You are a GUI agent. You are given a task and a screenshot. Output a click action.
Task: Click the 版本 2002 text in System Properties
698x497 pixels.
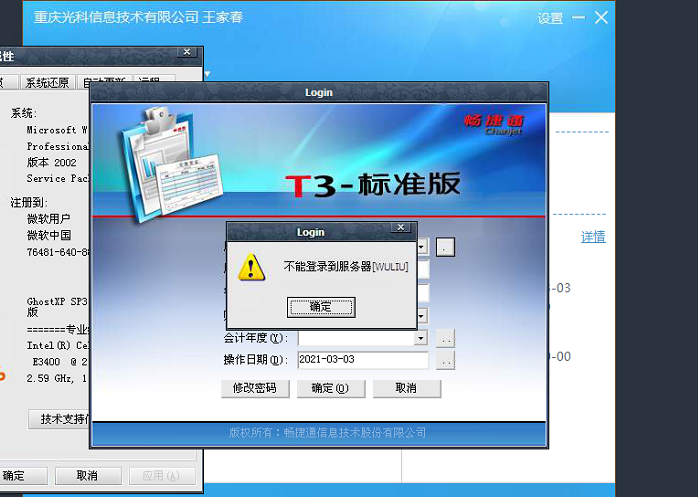pos(52,163)
